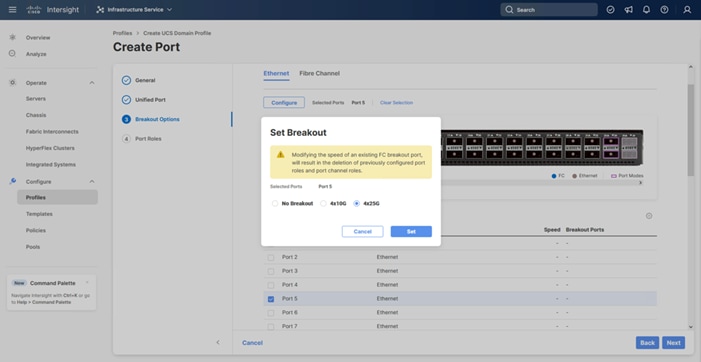Open the table settings gear icon

tap(649, 216)
